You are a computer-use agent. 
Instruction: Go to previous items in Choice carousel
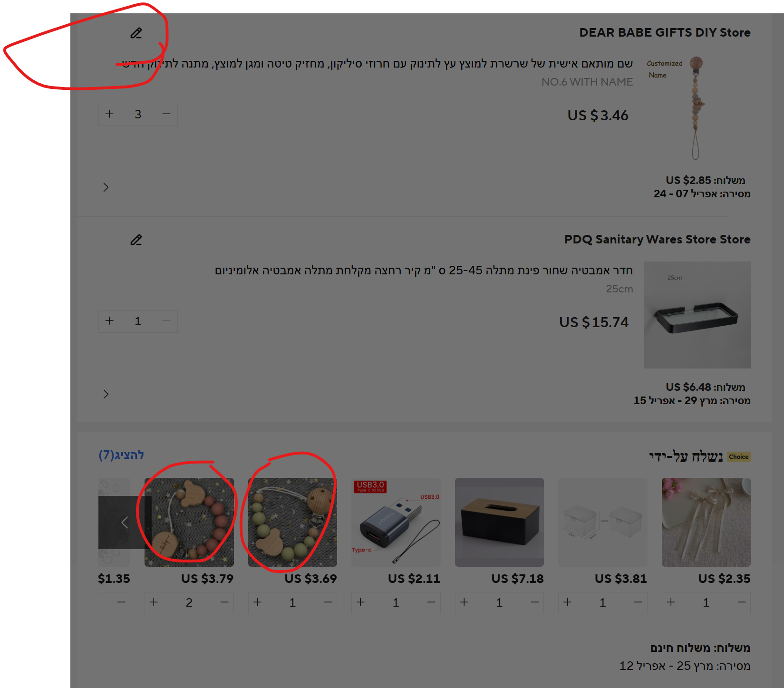pyautogui.click(x=125, y=523)
